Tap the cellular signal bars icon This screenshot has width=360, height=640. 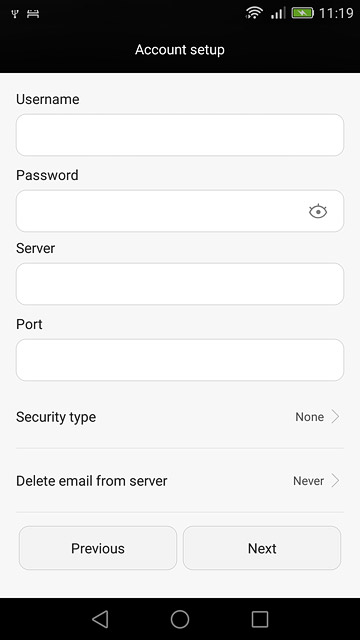point(278,13)
